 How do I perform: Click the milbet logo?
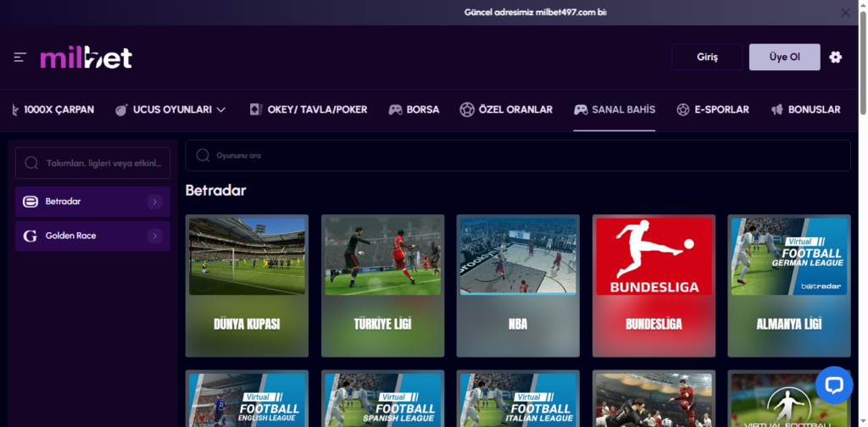(x=86, y=58)
